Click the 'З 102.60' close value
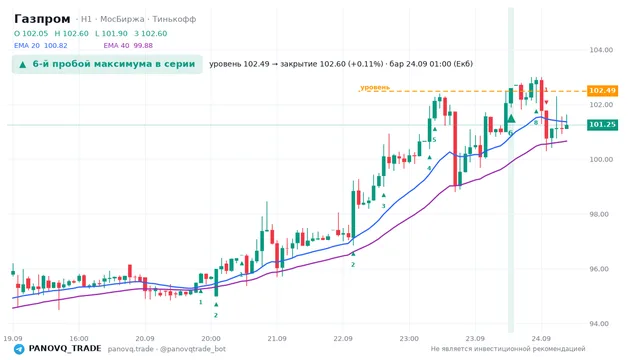 coord(151,33)
